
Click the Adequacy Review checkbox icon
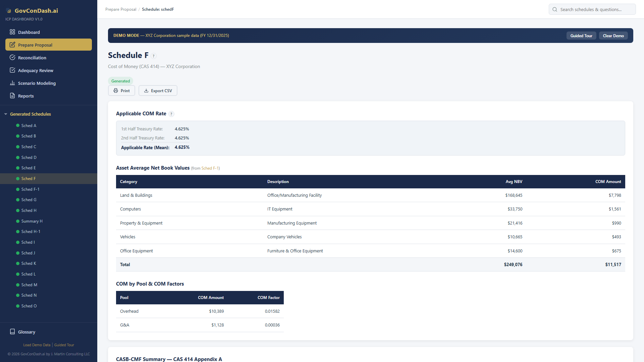[x=12, y=70]
